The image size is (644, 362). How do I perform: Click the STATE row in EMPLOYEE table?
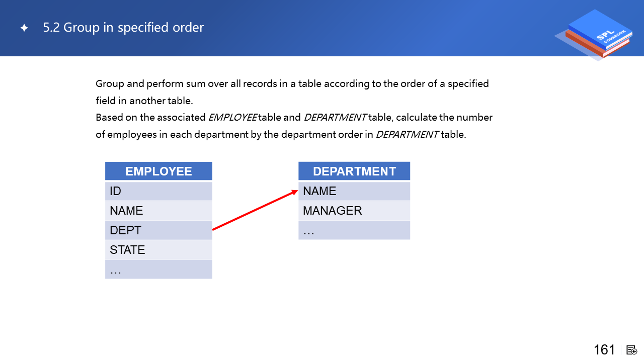[158, 250]
